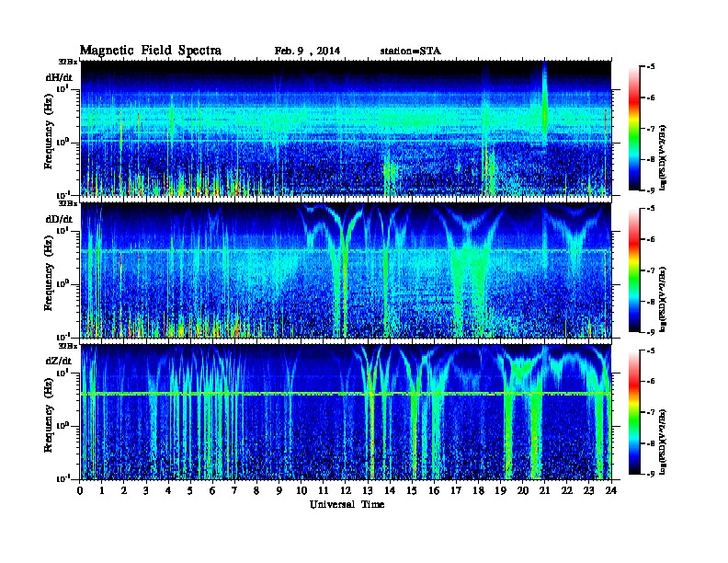The width and height of the screenshot is (728, 563).
Task: Click the "-9" value on dZ/dt color scale
Action: (x=651, y=474)
